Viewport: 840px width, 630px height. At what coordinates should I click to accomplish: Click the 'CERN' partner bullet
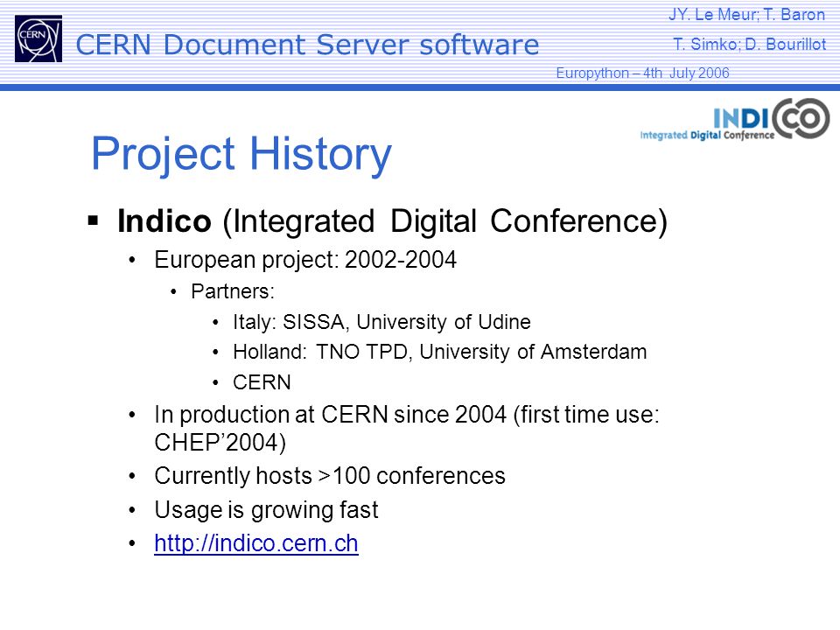[x=262, y=382]
